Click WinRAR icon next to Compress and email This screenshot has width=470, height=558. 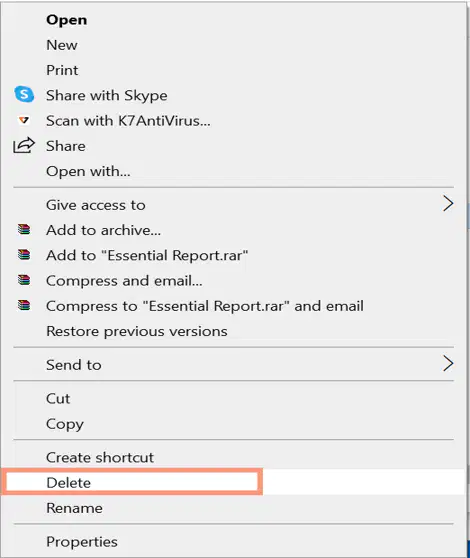click(24, 280)
